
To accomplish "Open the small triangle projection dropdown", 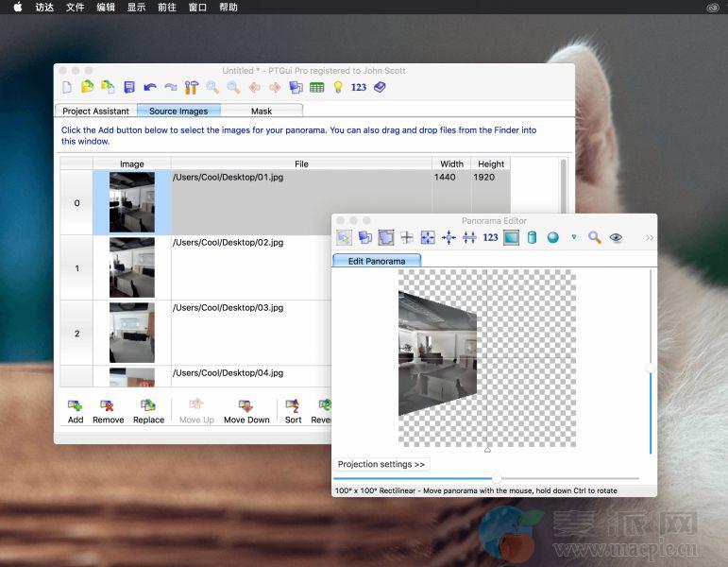I will (x=573, y=237).
